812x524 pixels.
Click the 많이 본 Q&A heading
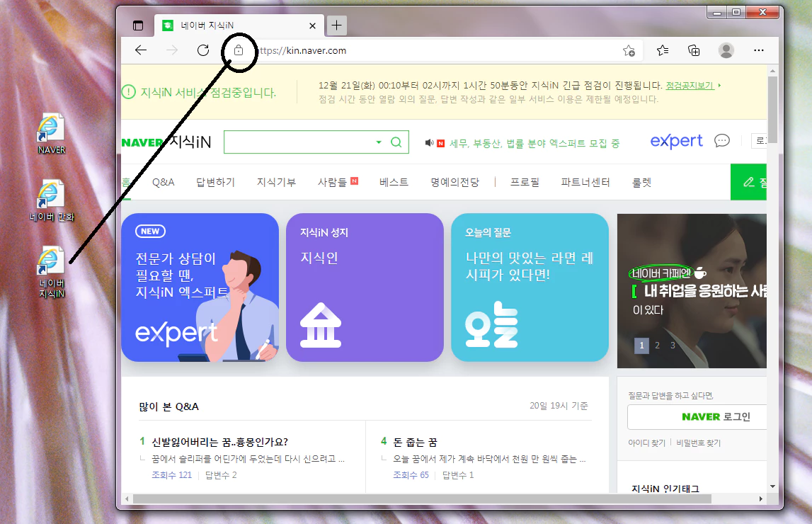click(x=168, y=406)
